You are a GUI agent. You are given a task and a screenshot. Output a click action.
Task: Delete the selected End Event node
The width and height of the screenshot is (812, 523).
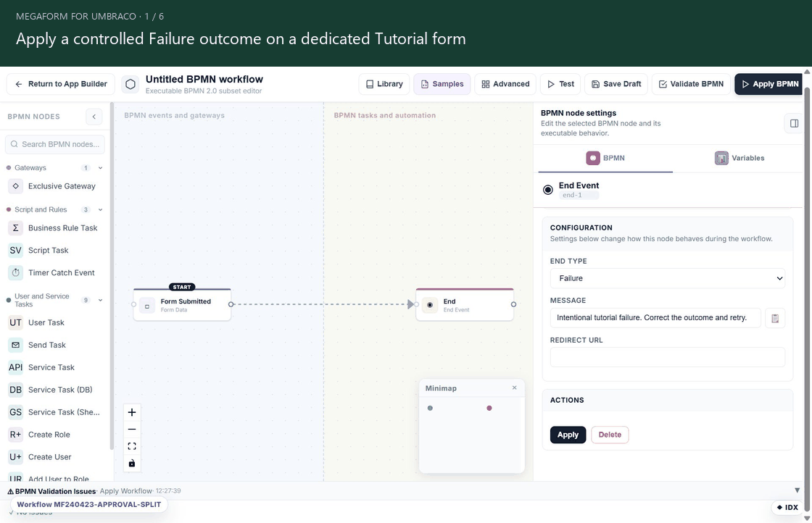pyautogui.click(x=610, y=435)
